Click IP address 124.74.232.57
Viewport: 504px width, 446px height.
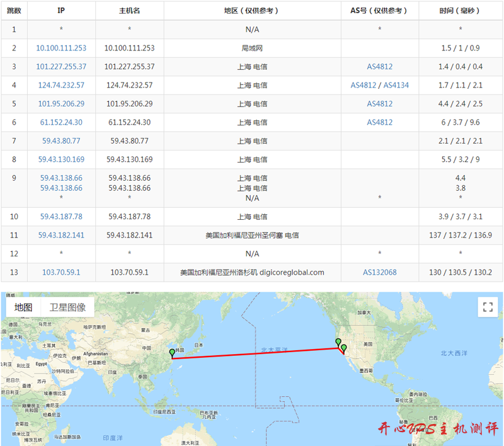[x=61, y=85]
